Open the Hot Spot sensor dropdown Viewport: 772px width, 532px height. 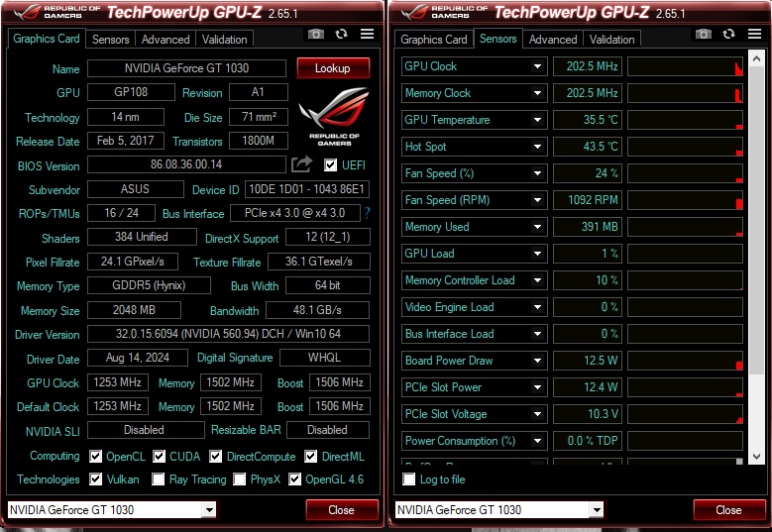pos(538,147)
